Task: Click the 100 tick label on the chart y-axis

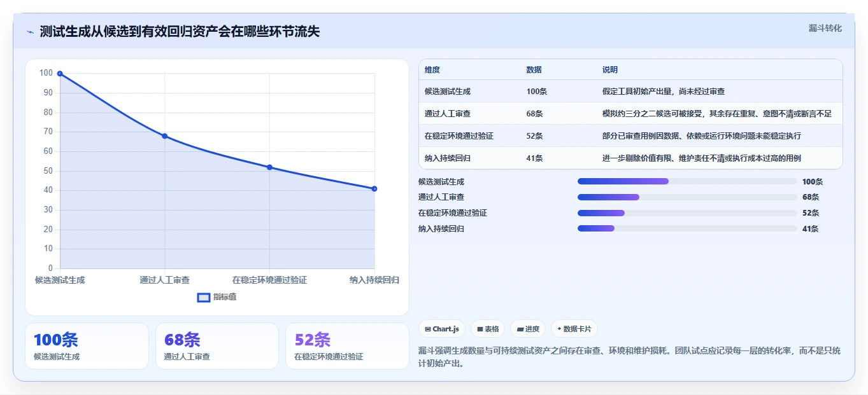Action: (x=46, y=73)
